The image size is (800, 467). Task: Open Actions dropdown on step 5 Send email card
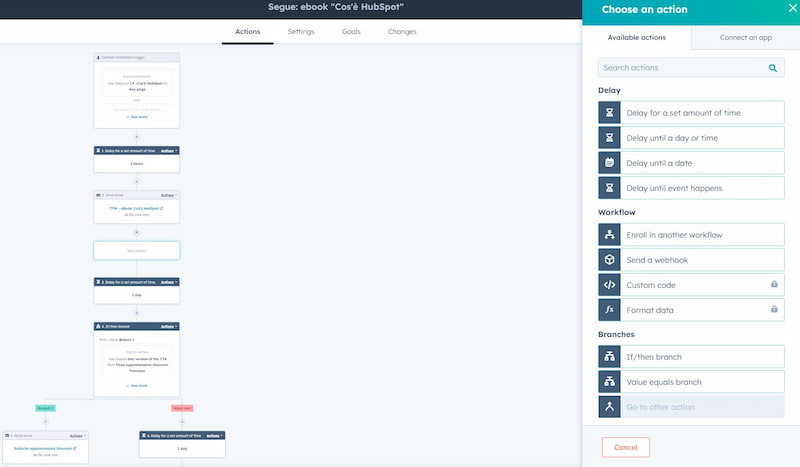tap(78, 436)
